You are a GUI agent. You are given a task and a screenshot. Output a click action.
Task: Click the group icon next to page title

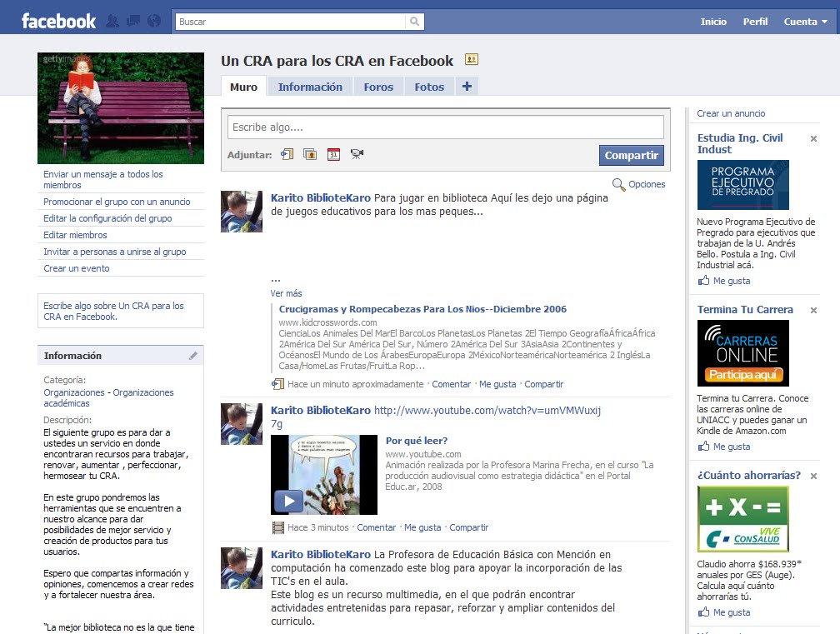tap(472, 59)
